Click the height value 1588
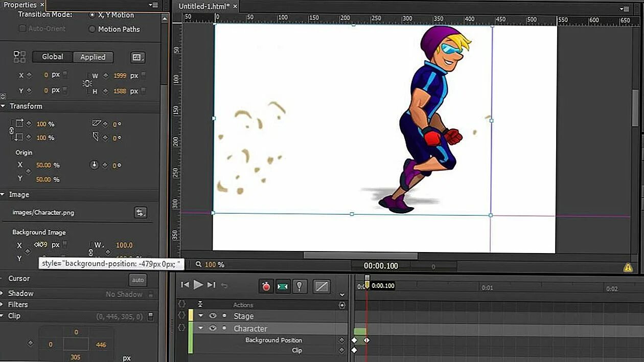 (120, 91)
